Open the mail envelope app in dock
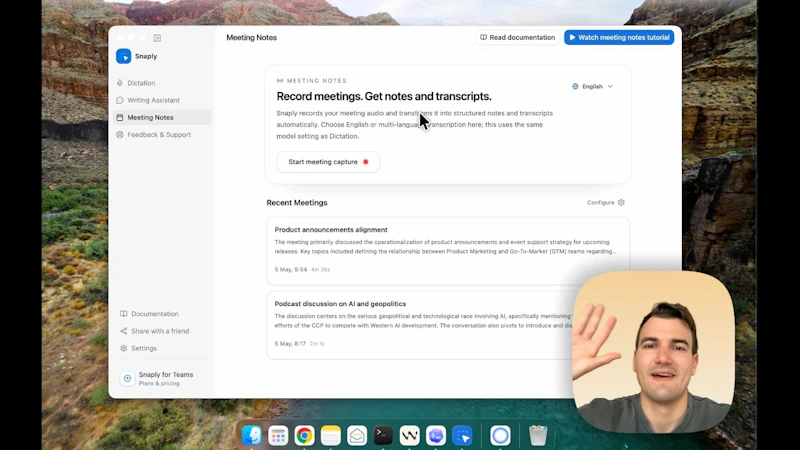This screenshot has height=450, width=800. click(x=357, y=436)
